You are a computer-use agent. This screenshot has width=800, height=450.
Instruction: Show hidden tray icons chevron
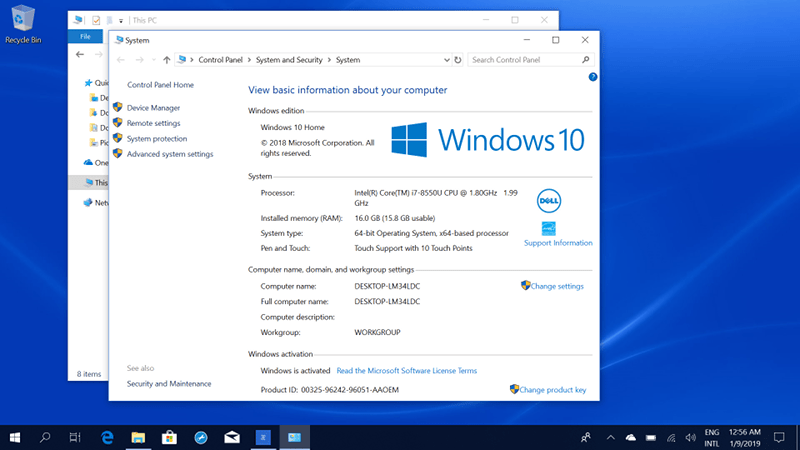(610, 437)
